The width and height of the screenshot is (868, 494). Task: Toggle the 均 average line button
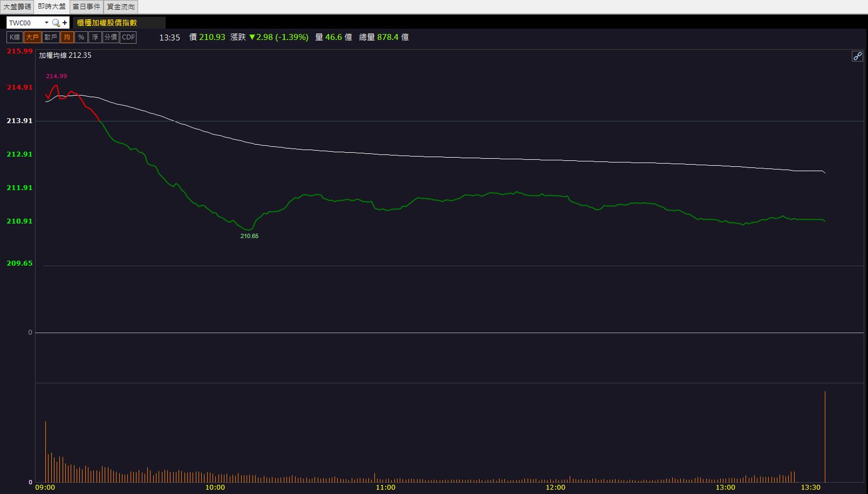(x=67, y=37)
